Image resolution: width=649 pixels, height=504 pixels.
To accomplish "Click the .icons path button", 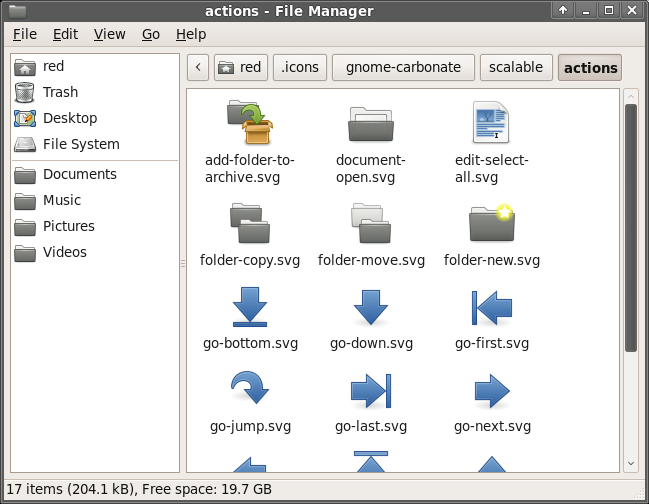I will pyautogui.click(x=300, y=67).
